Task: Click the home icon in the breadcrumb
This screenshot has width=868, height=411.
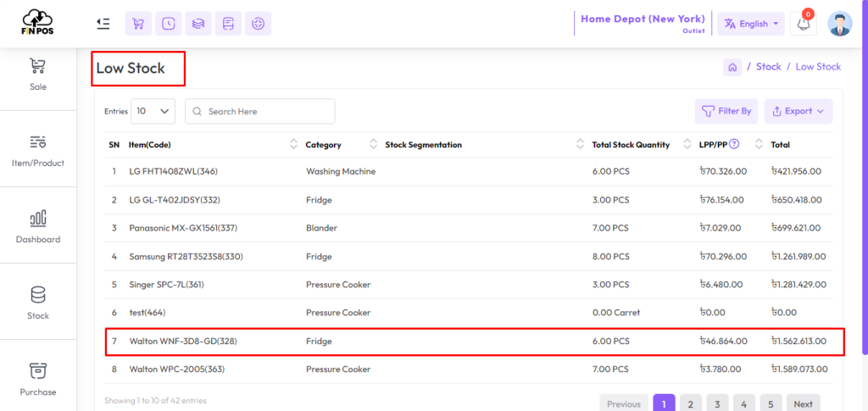Action: click(732, 68)
